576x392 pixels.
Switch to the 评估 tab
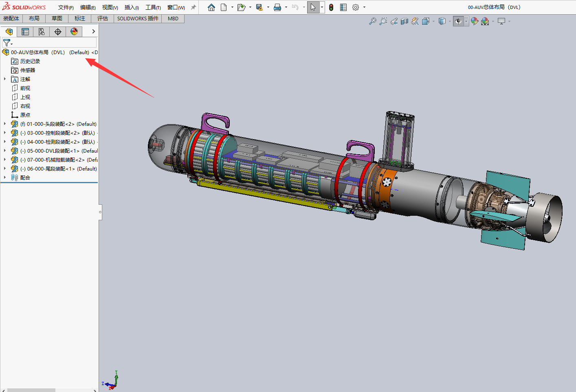pos(103,19)
